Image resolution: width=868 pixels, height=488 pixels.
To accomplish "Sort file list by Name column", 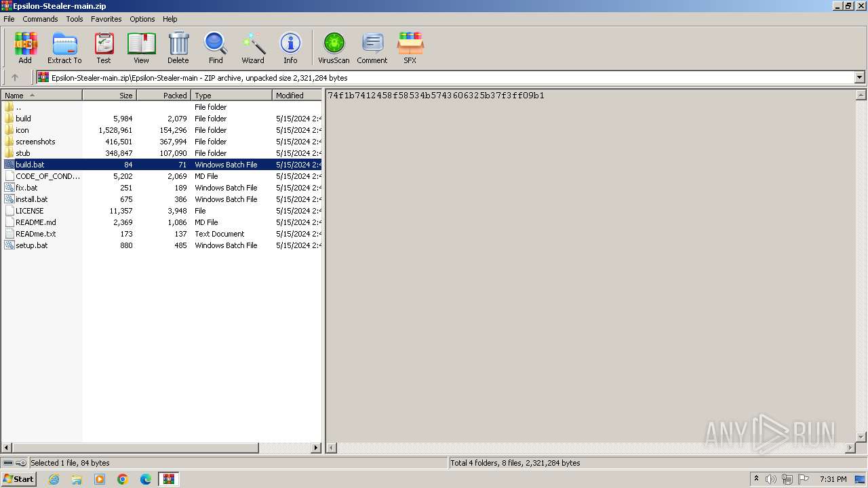I will point(41,96).
